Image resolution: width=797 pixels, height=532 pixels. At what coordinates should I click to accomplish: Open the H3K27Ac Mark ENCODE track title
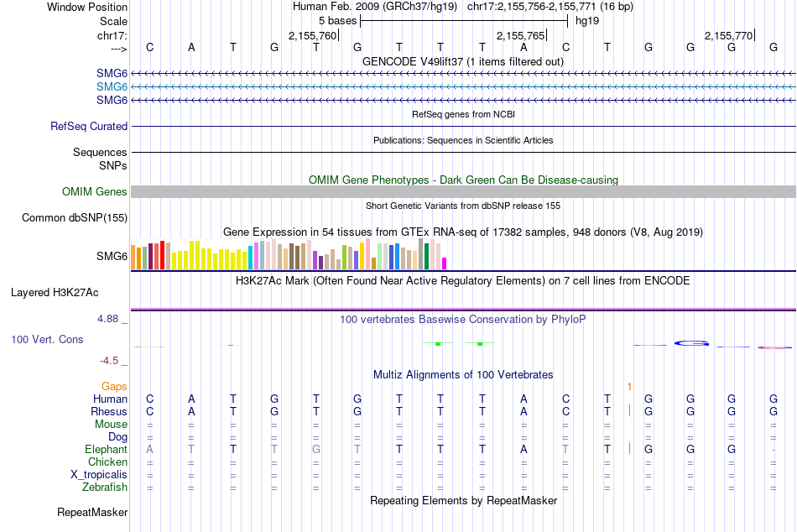click(462, 281)
